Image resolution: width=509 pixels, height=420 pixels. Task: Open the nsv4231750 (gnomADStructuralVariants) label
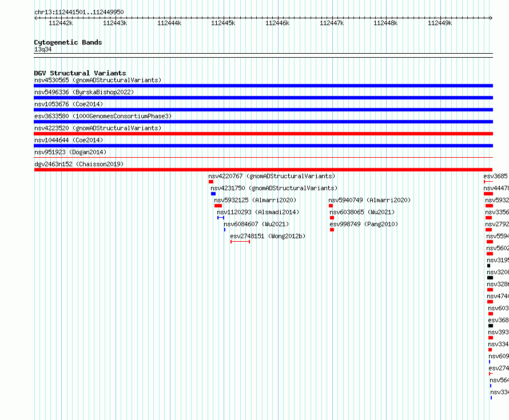point(274,188)
